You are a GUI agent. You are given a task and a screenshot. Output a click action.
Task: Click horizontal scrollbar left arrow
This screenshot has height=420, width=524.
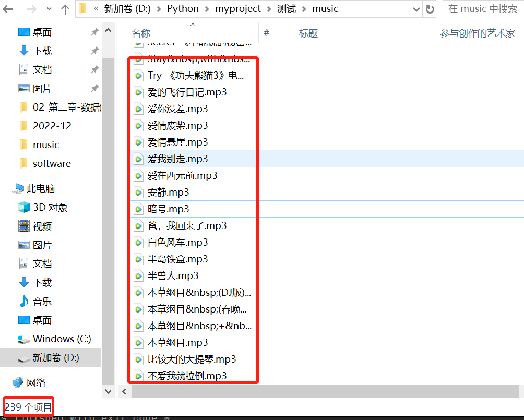click(x=124, y=391)
